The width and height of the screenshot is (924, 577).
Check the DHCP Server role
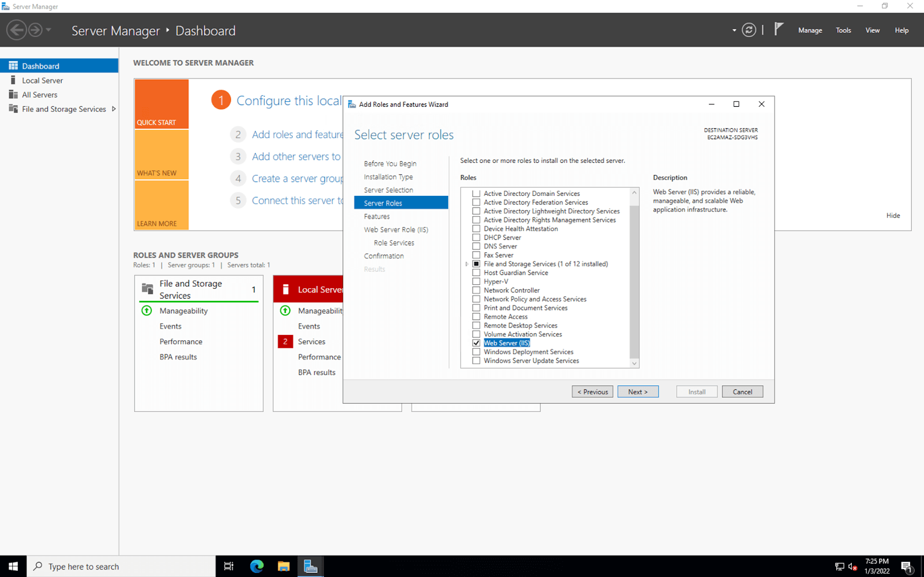476,237
